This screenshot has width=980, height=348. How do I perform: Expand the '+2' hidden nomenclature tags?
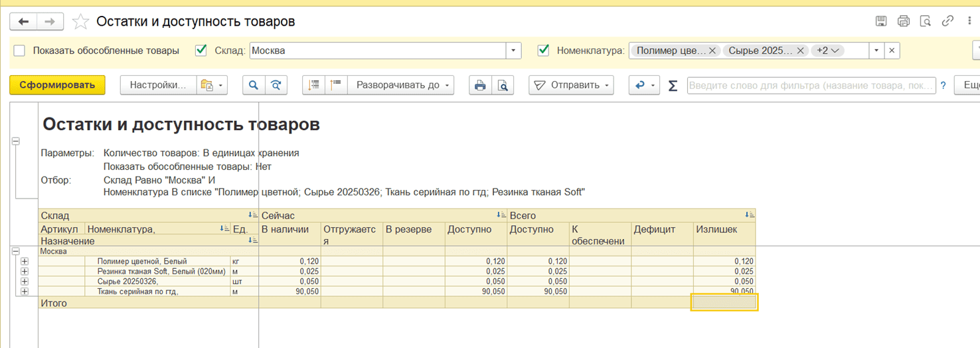coord(828,50)
